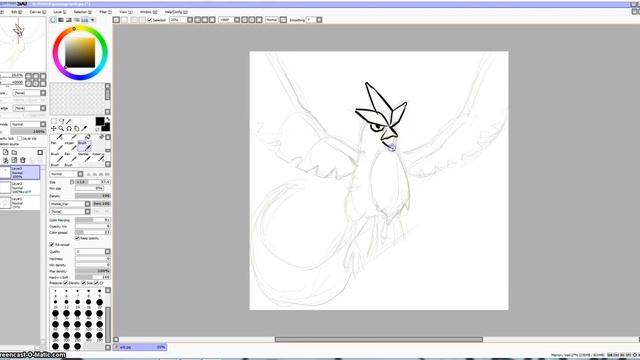This screenshot has height=360, width=640.
Task: Select the magic wand tool
Action: click(x=69, y=121)
